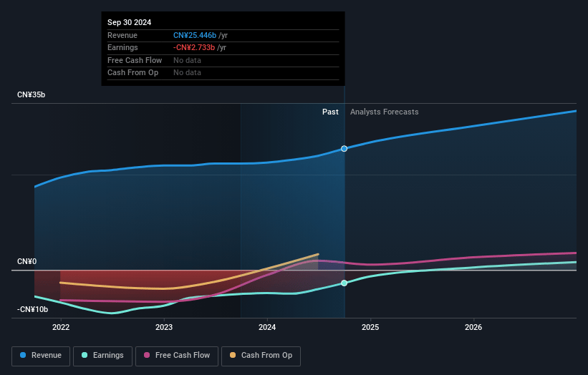The image size is (588, 375).
Task: Click the Free Cash Flow row in tooltip
Action: coord(223,60)
